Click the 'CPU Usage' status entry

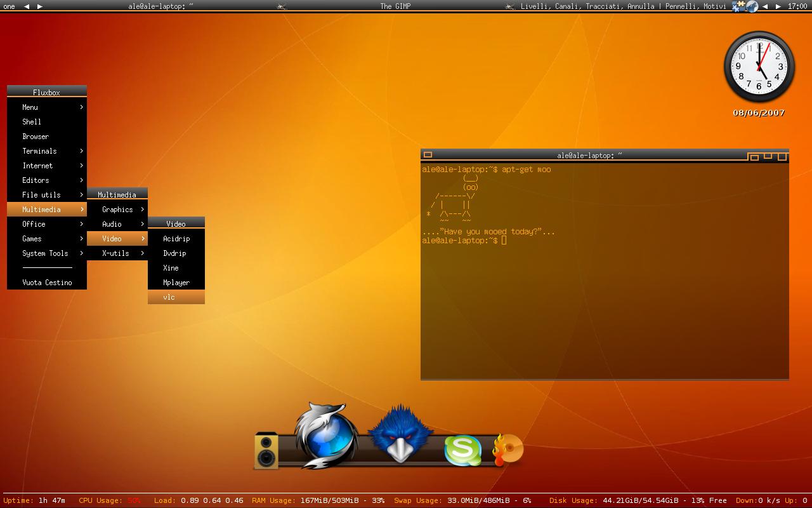click(x=110, y=500)
